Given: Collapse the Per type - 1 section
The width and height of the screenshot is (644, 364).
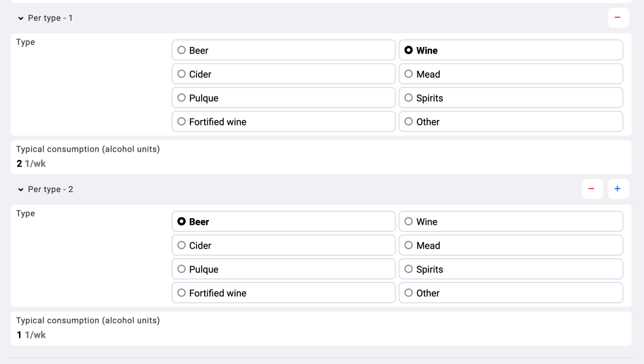Looking at the screenshot, I should click(x=22, y=18).
